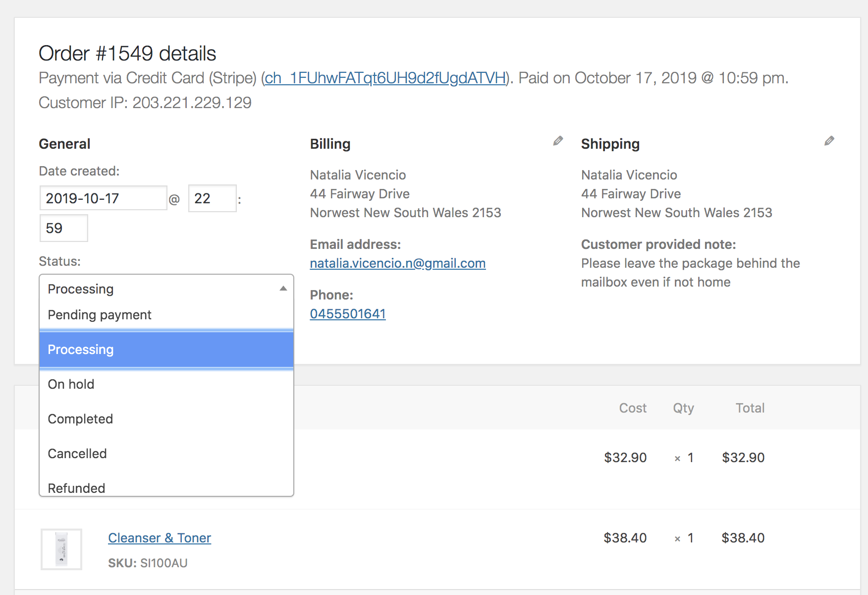
Task: Focus the hour field showing 22
Action: [x=212, y=198]
